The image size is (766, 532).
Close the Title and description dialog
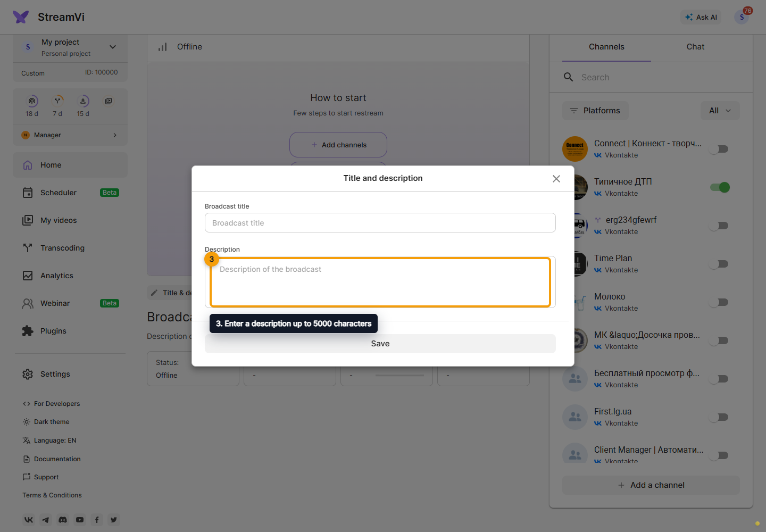tap(556, 179)
